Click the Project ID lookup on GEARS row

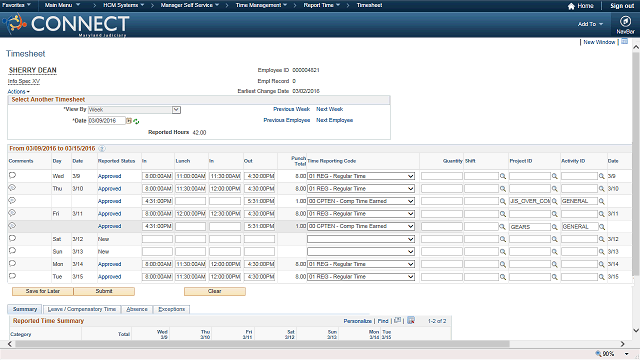coord(555,227)
